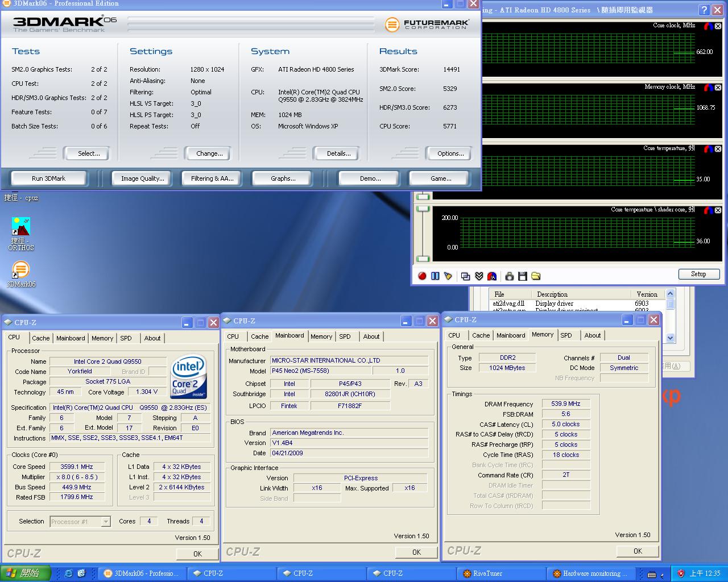Screen dimensions: 728x582
Task: Open results Options in 3DMark06
Action: pos(450,153)
